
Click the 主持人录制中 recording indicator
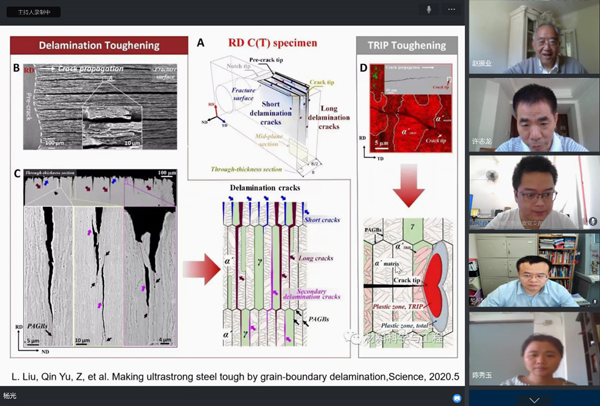tap(36, 9)
